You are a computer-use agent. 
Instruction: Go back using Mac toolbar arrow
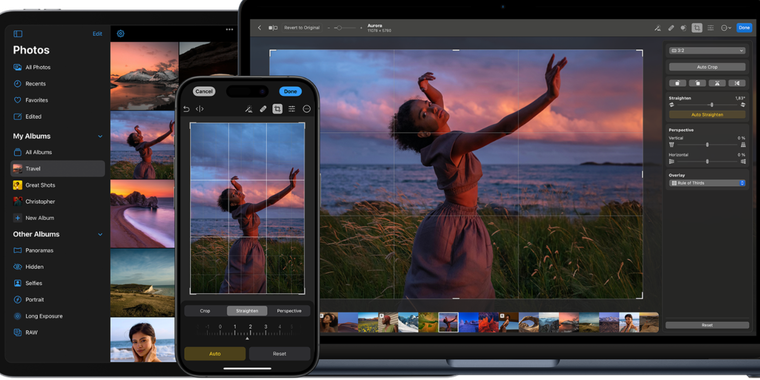tap(259, 28)
